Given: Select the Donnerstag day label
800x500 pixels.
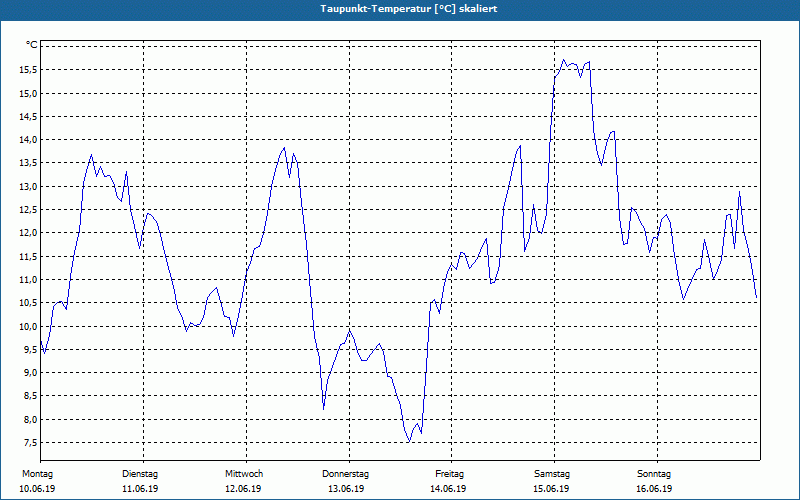Looking at the screenshot, I should click(345, 474).
